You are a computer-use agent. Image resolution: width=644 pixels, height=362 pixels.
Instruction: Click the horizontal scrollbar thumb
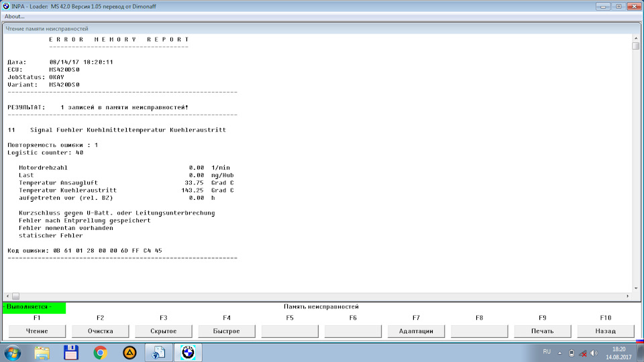click(15, 296)
